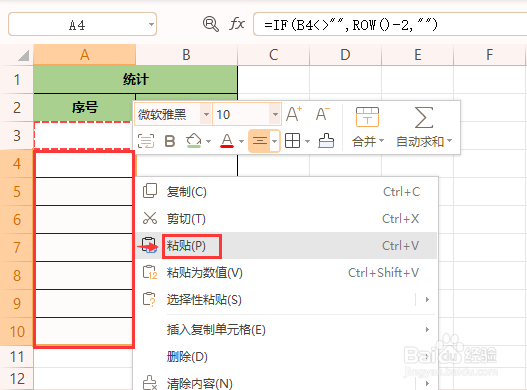
Task: Click cell A3 with dashed copy border
Action: point(83,135)
